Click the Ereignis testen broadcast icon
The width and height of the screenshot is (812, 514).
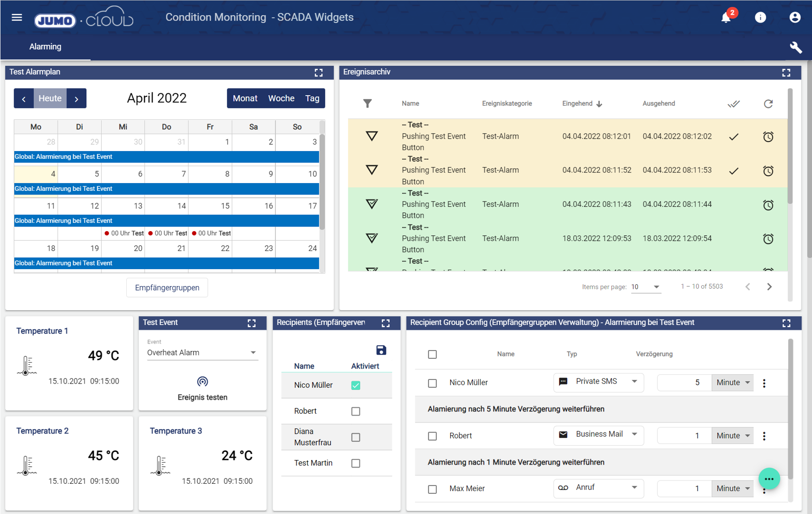(202, 381)
